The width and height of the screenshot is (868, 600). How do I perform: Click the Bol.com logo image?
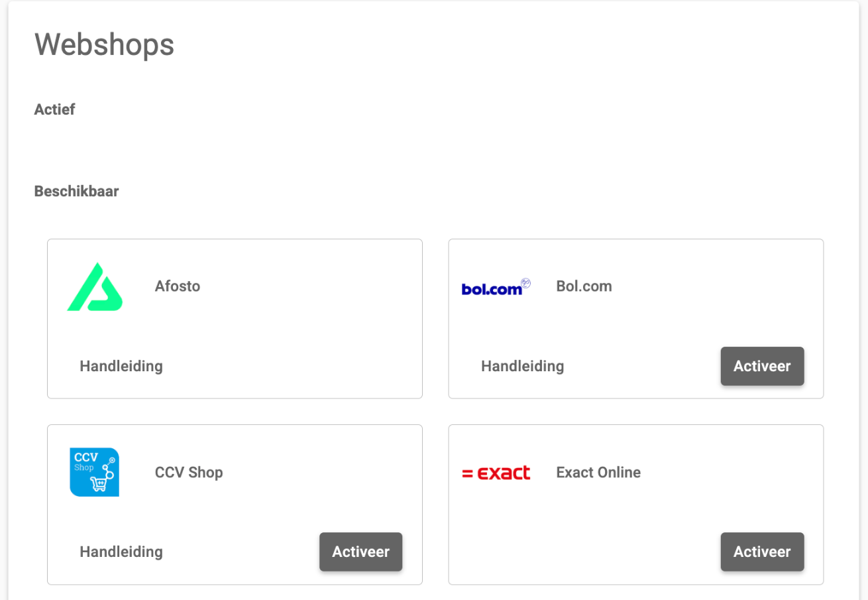tap(496, 286)
